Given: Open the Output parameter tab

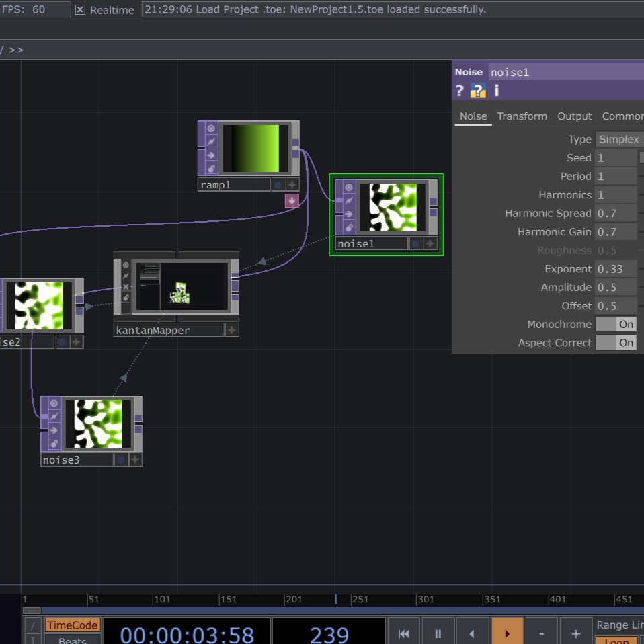Looking at the screenshot, I should coord(575,116).
